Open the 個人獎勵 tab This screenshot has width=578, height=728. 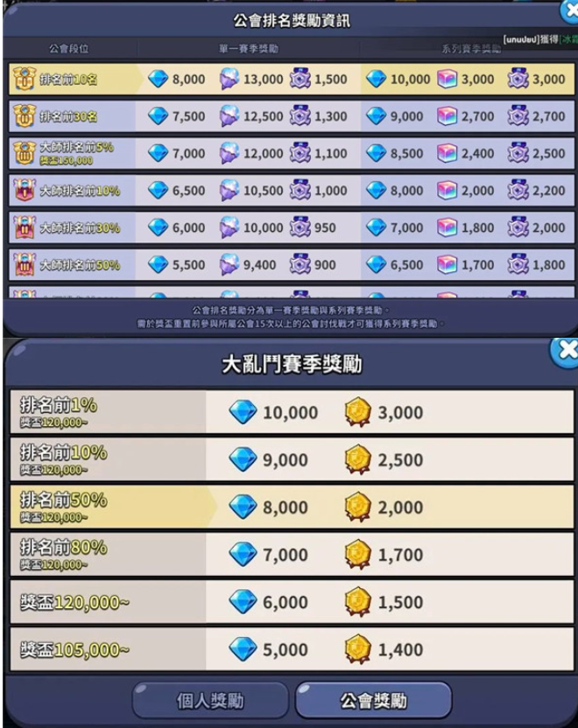pos(210,700)
